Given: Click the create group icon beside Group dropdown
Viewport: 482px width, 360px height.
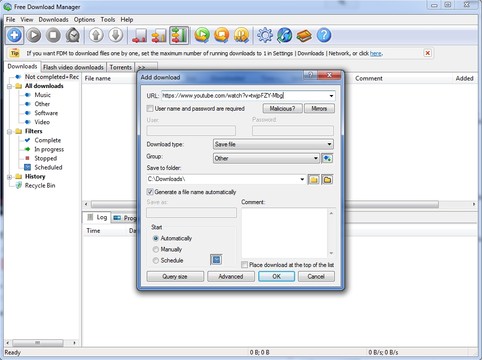Looking at the screenshot, I should (327, 158).
